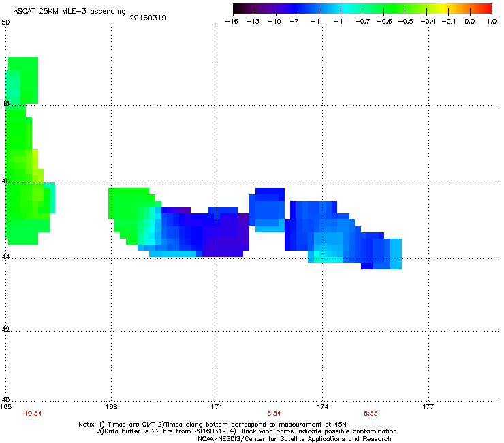This screenshot has width=504, height=443.
Task: Click the "1.0" color scale label
Action: (x=492, y=22)
